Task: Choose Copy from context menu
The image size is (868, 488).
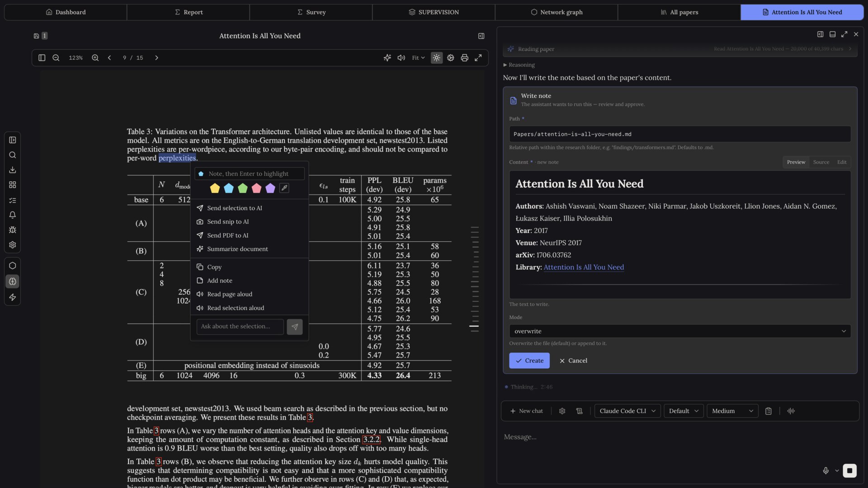Action: (x=250, y=267)
